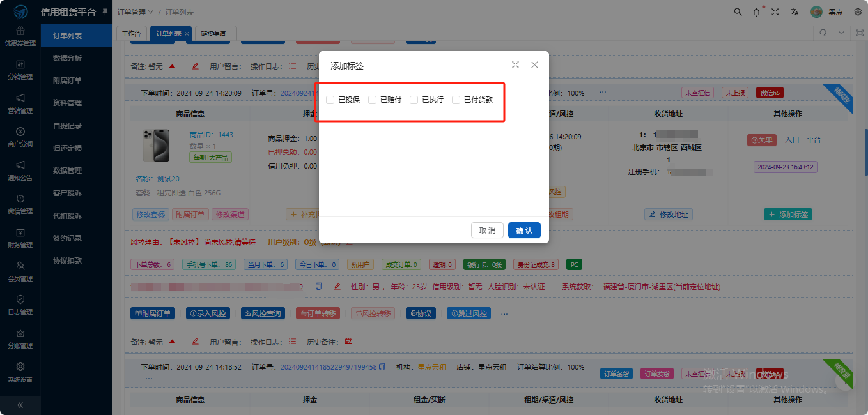
Task: Collapse the sidebar with the double-chevron icon
Action: tap(20, 405)
